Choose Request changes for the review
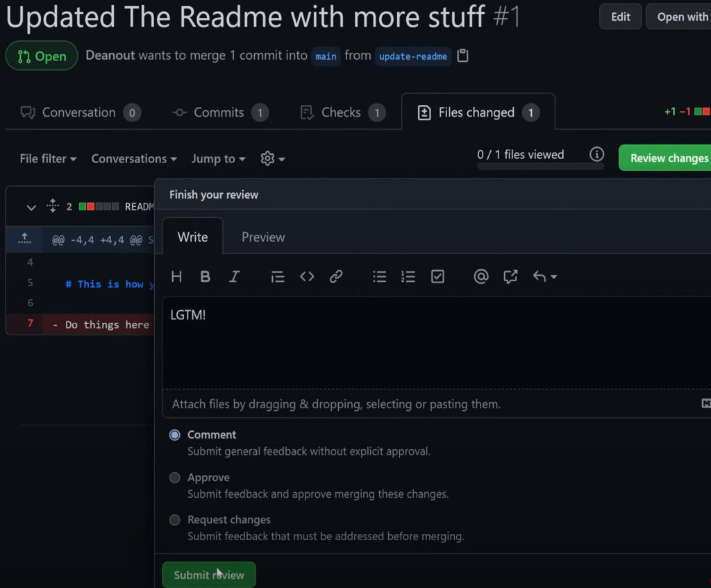 [x=175, y=519]
